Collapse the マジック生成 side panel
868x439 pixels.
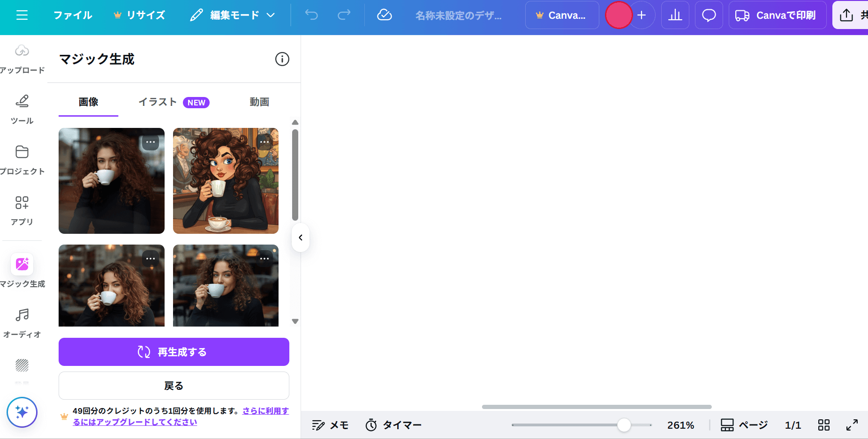[300, 238]
